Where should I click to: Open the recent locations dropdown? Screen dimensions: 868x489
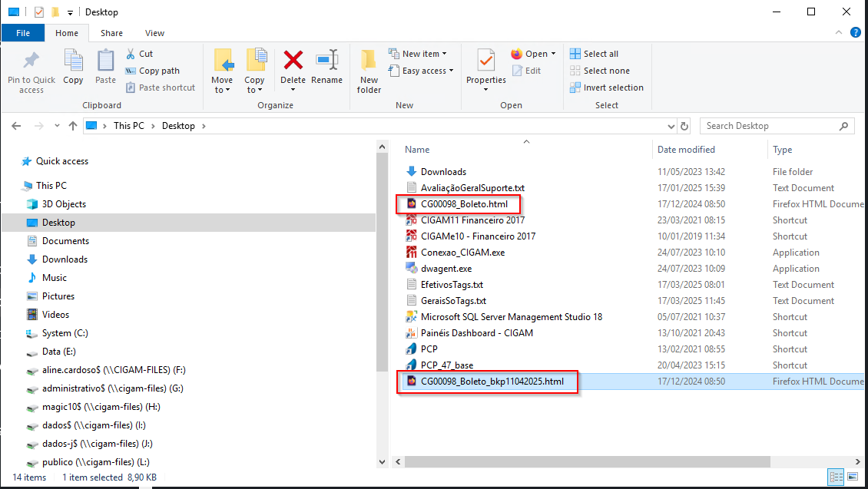57,126
